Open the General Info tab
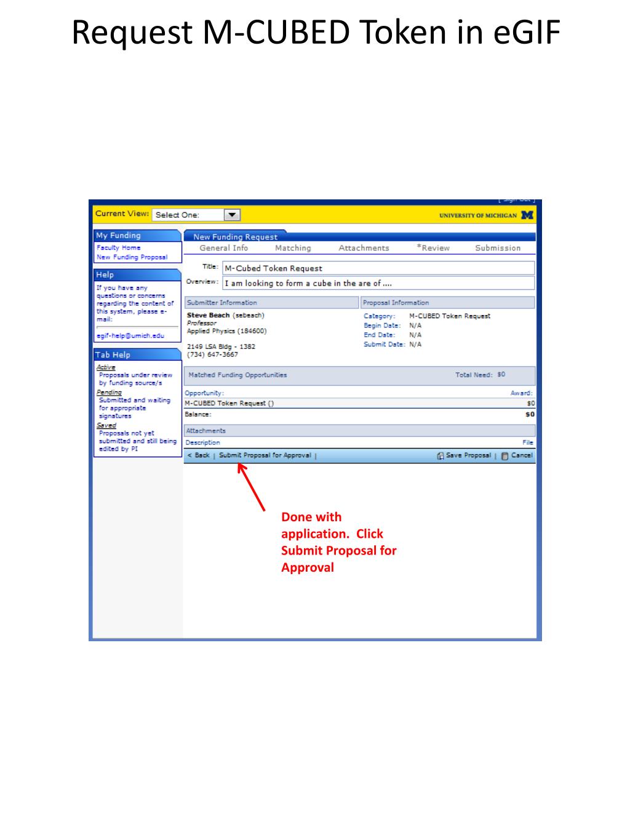 pos(223,248)
